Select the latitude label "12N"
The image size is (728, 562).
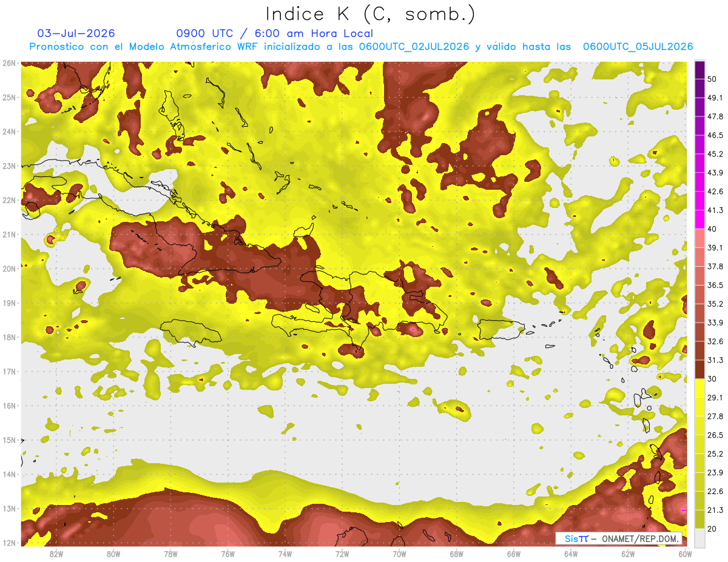(x=9, y=543)
